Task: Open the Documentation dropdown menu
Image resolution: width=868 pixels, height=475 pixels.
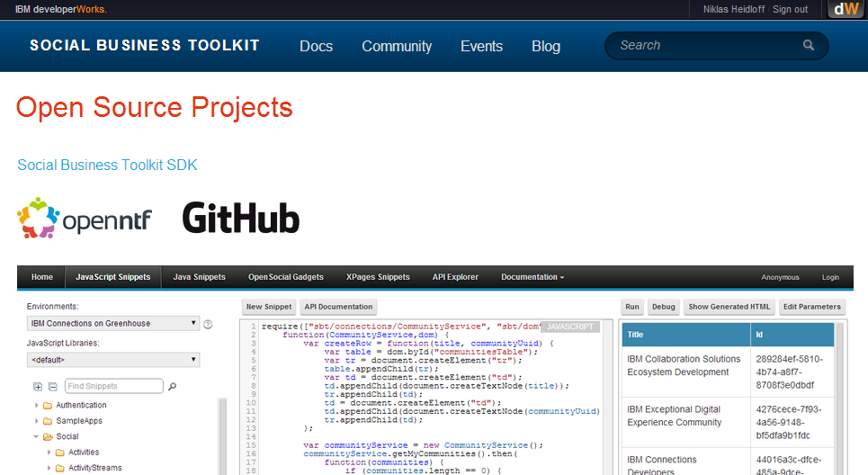Action: [x=532, y=277]
